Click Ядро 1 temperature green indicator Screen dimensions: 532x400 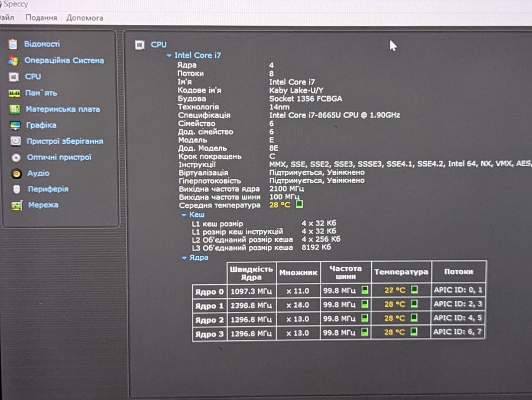pos(414,303)
